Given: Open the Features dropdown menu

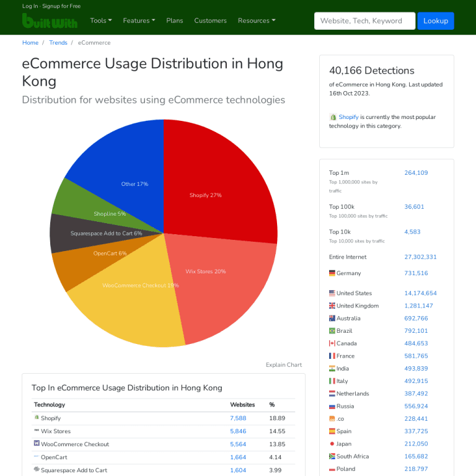Looking at the screenshot, I should coord(139,20).
